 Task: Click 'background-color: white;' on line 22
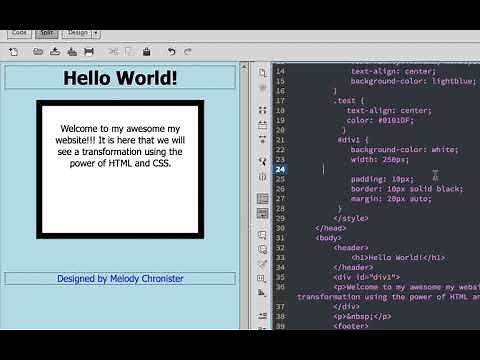click(404, 150)
